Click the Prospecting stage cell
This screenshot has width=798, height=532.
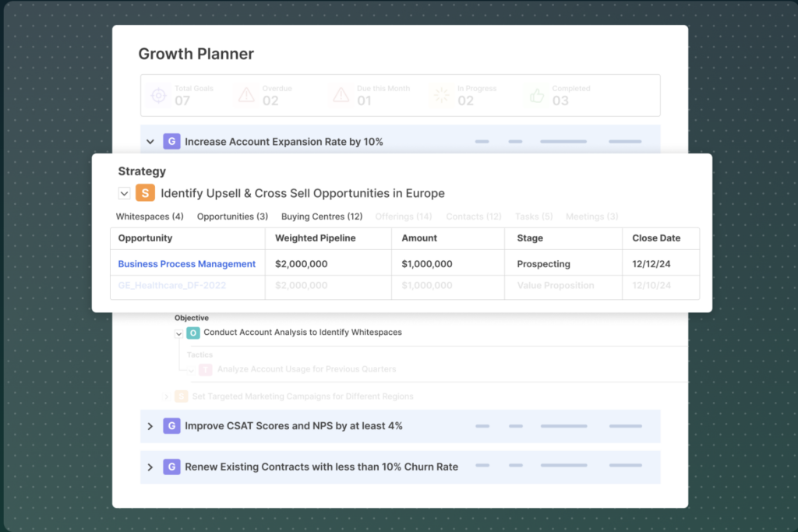point(543,264)
